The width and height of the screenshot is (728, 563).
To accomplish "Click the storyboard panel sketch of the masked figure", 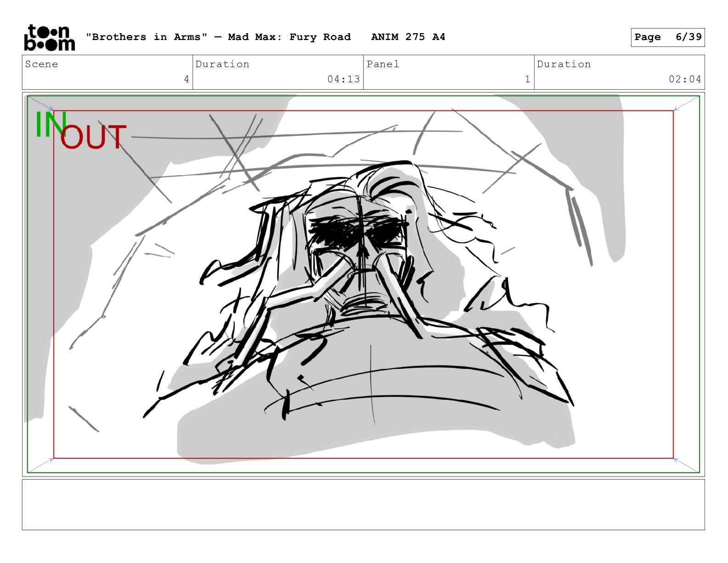I will click(x=363, y=284).
